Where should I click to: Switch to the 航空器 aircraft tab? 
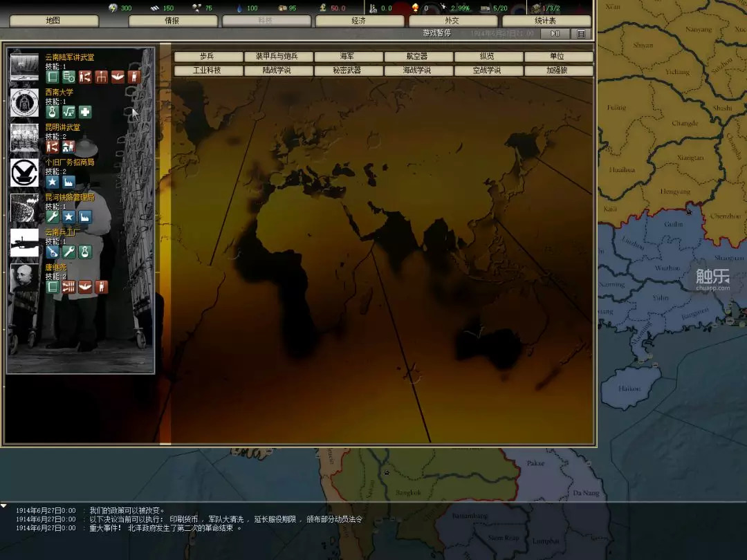[417, 56]
